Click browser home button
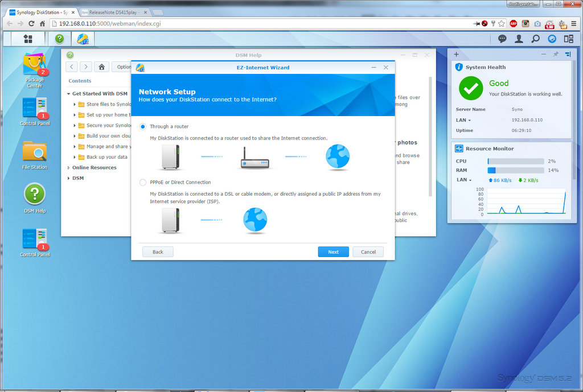Image resolution: width=583 pixels, height=392 pixels. [42, 23]
